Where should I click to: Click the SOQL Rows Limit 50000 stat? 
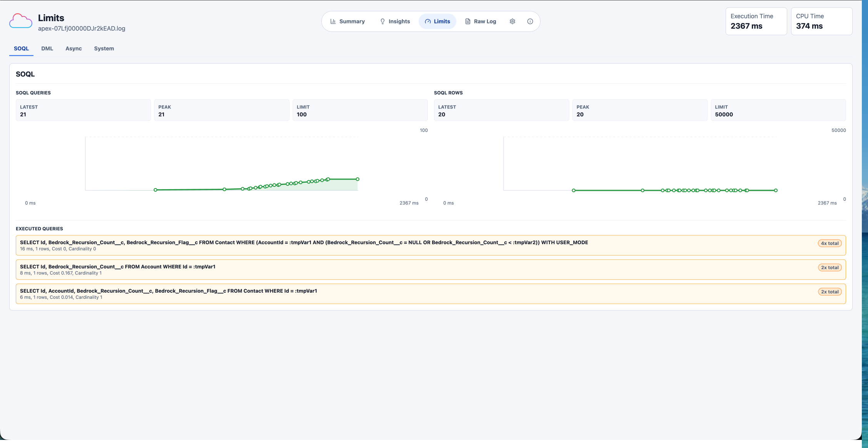coord(778,110)
